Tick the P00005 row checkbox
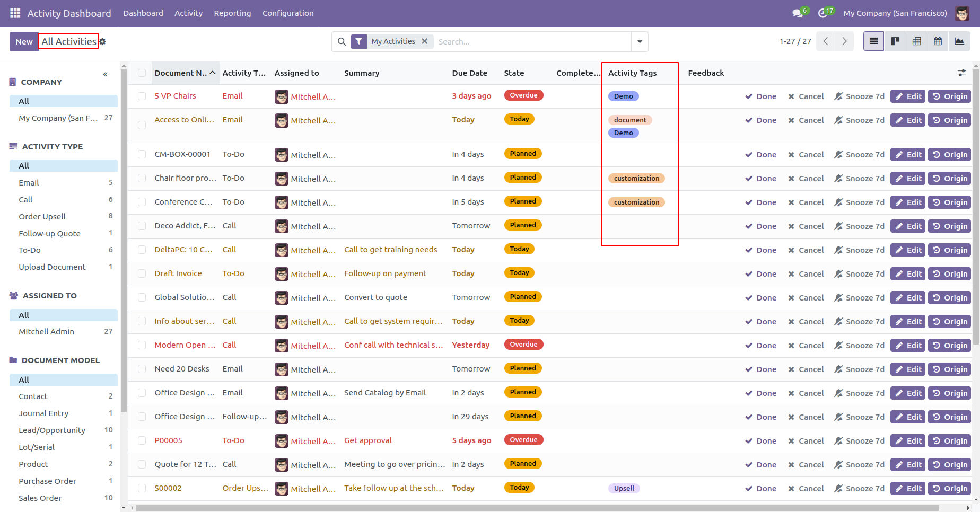The height and width of the screenshot is (512, 980). [x=142, y=441]
